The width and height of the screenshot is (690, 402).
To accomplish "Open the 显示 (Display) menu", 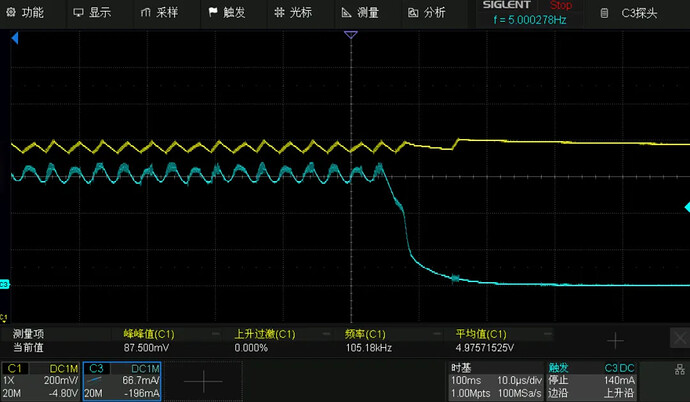I will click(92, 13).
